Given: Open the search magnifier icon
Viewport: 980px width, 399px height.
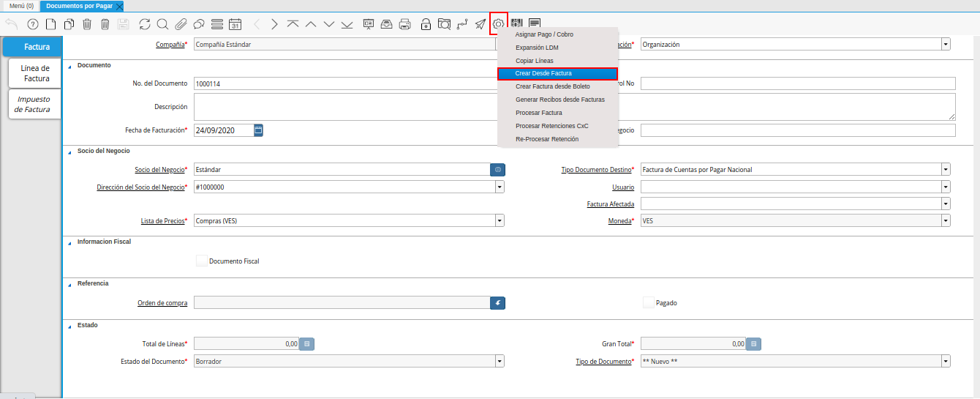Looking at the screenshot, I should (x=162, y=24).
